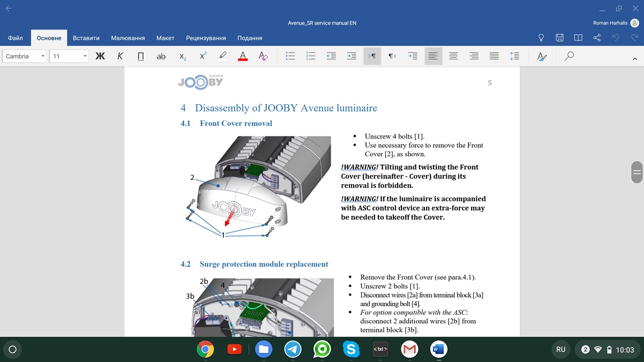Toggle bold formatting (Ж)
The width and height of the screenshot is (644, 362).
(x=100, y=56)
